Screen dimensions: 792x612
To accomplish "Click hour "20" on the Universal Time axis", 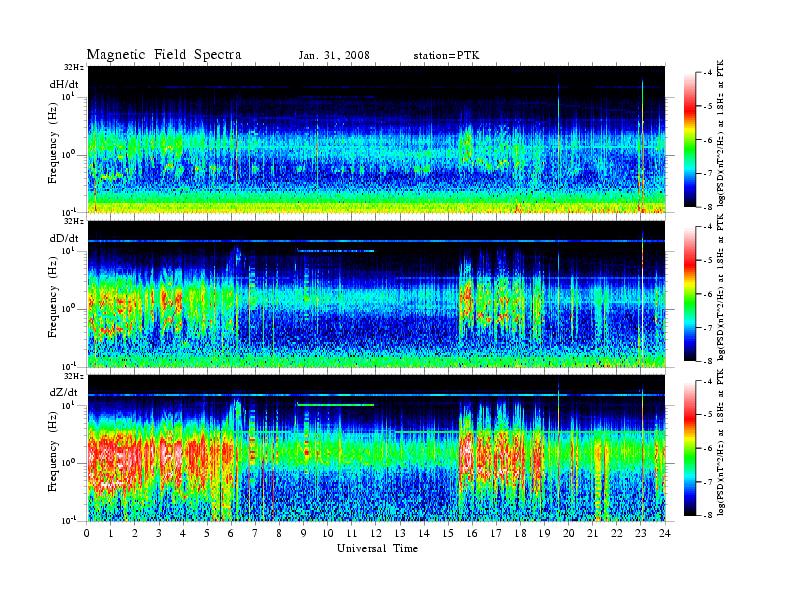I will point(569,533).
